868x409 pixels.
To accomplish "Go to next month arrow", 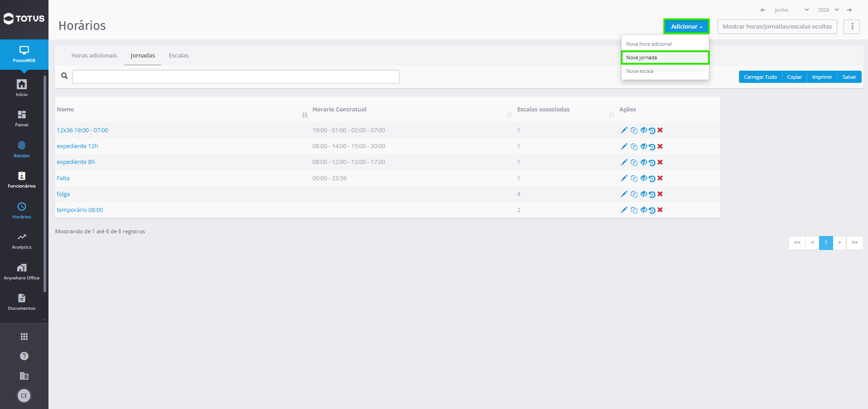I will click(x=849, y=10).
